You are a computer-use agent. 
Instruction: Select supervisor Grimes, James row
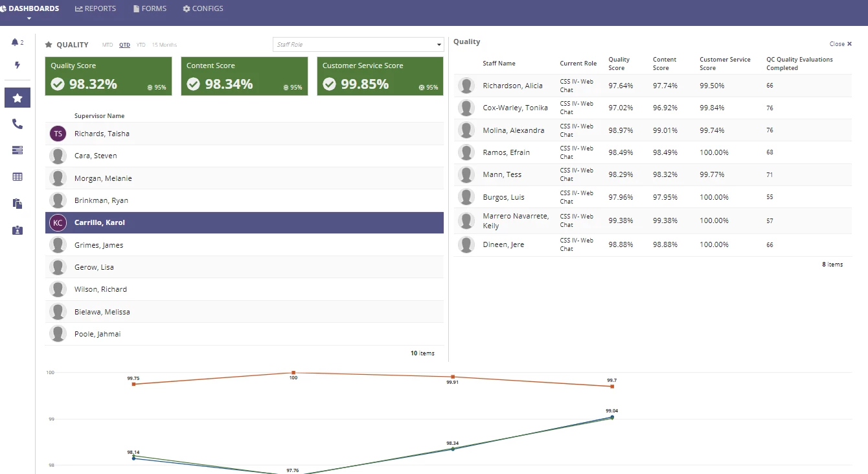point(244,245)
